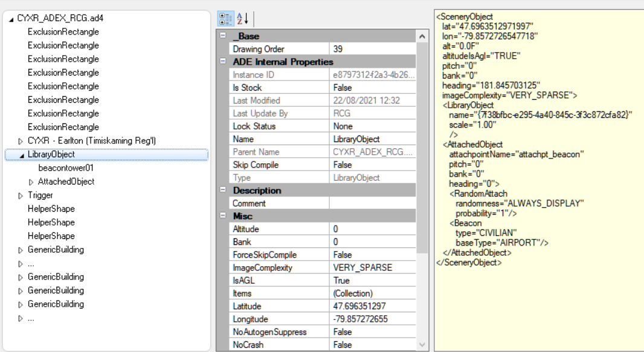The height and width of the screenshot is (352, 644).
Task: Select the LibraryObject tree item
Action: point(51,154)
